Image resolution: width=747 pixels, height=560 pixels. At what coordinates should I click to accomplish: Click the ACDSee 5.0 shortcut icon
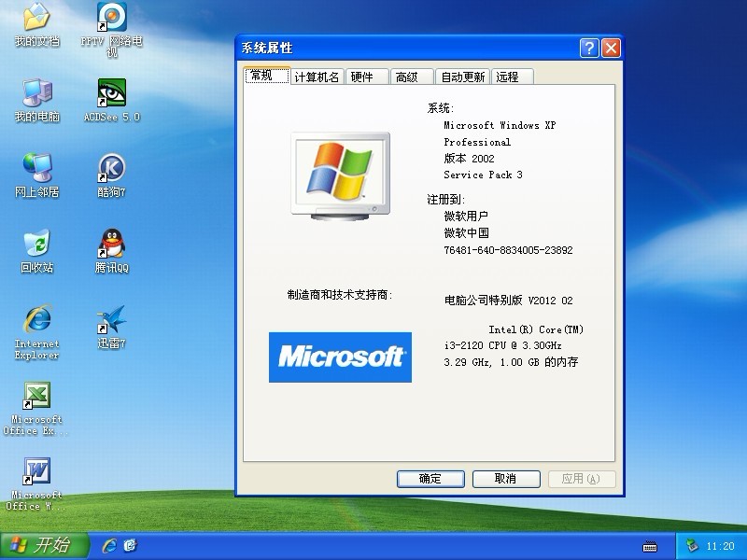coord(111,101)
